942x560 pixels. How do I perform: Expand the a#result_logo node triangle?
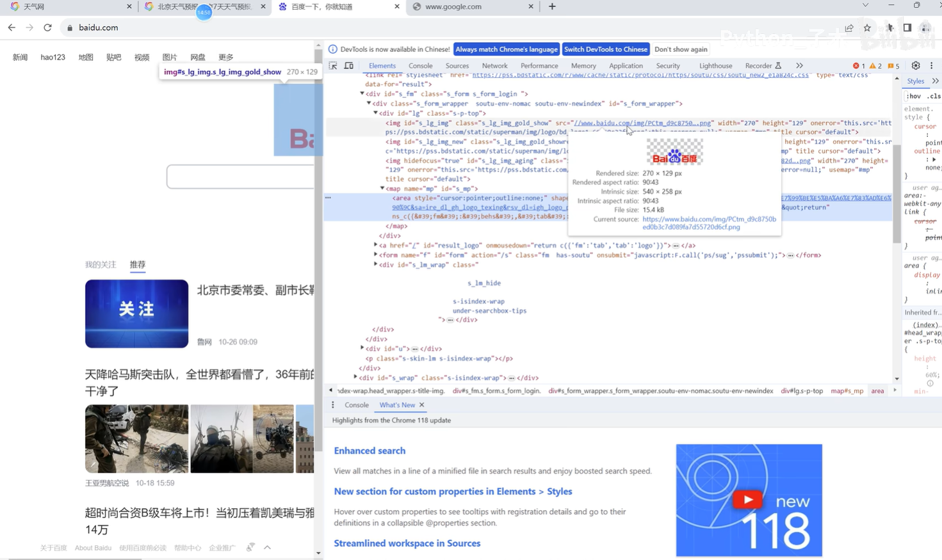click(375, 245)
